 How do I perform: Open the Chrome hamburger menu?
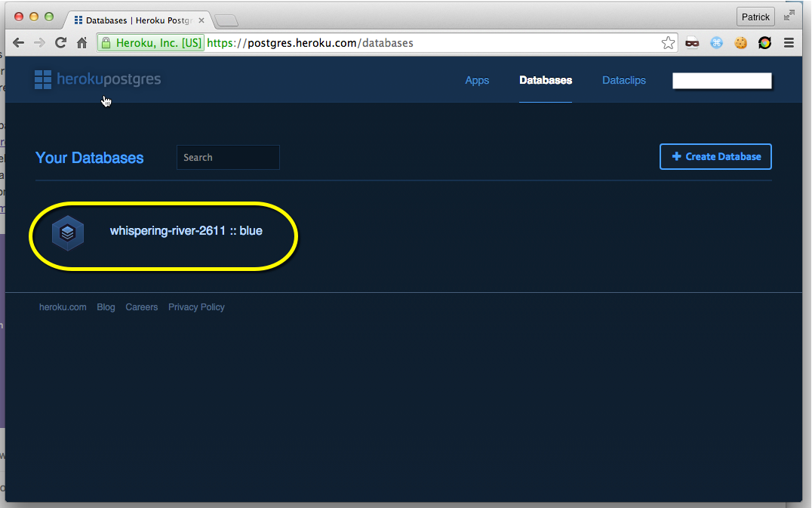point(789,43)
